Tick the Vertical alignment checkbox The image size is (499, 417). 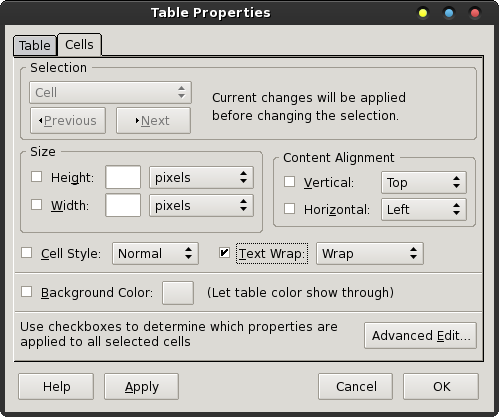(289, 182)
